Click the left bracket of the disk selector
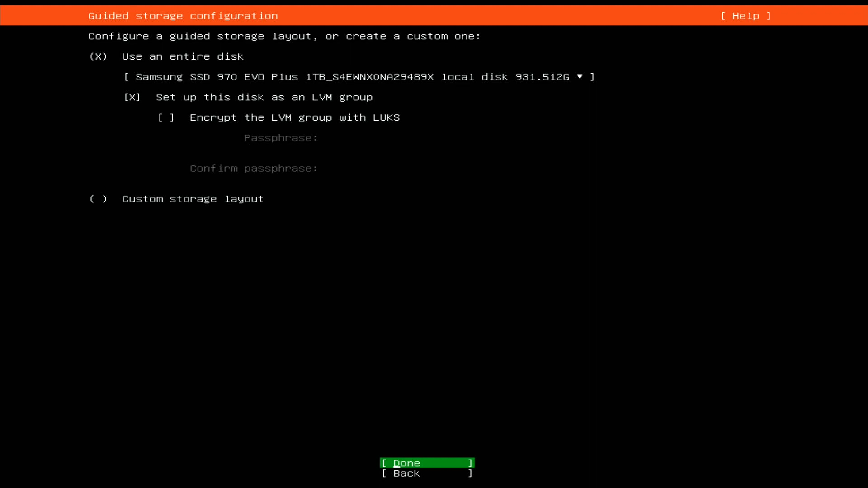 click(x=127, y=77)
